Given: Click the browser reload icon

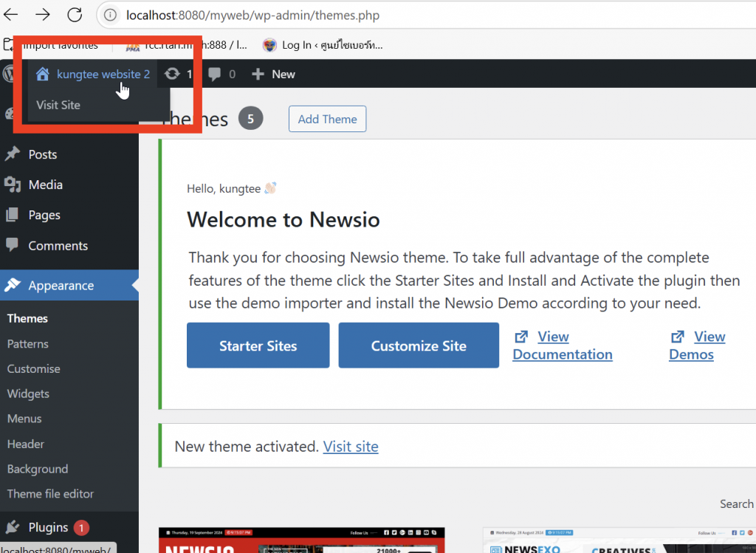Looking at the screenshot, I should [75, 15].
